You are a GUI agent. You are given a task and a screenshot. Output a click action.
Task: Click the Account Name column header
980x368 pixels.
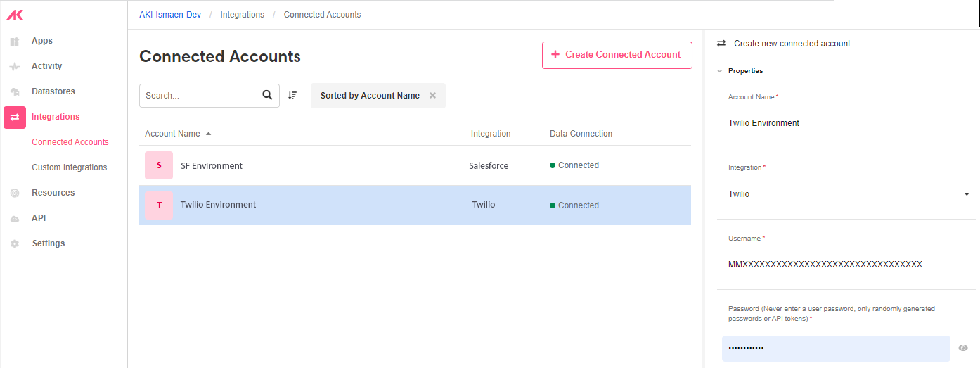coord(172,134)
